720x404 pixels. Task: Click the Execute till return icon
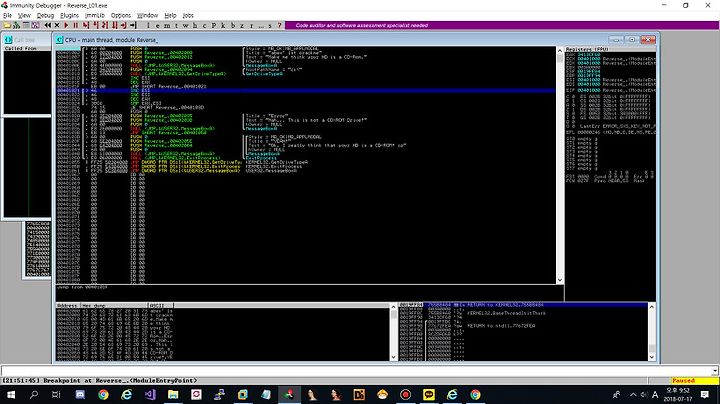124,25
